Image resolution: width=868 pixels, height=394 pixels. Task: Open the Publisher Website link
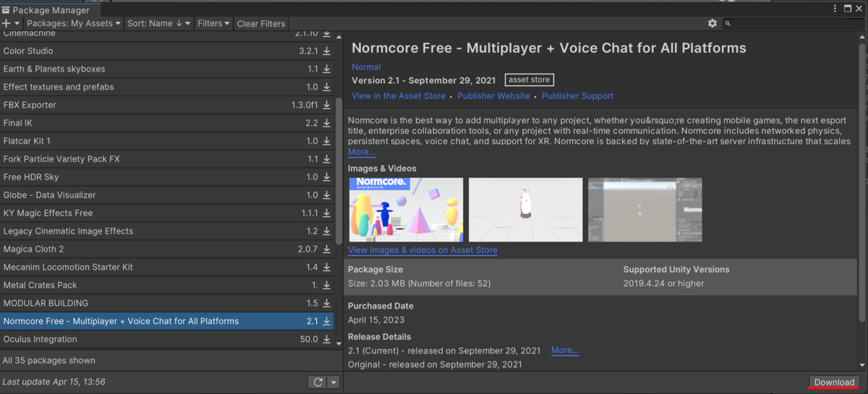(x=494, y=96)
